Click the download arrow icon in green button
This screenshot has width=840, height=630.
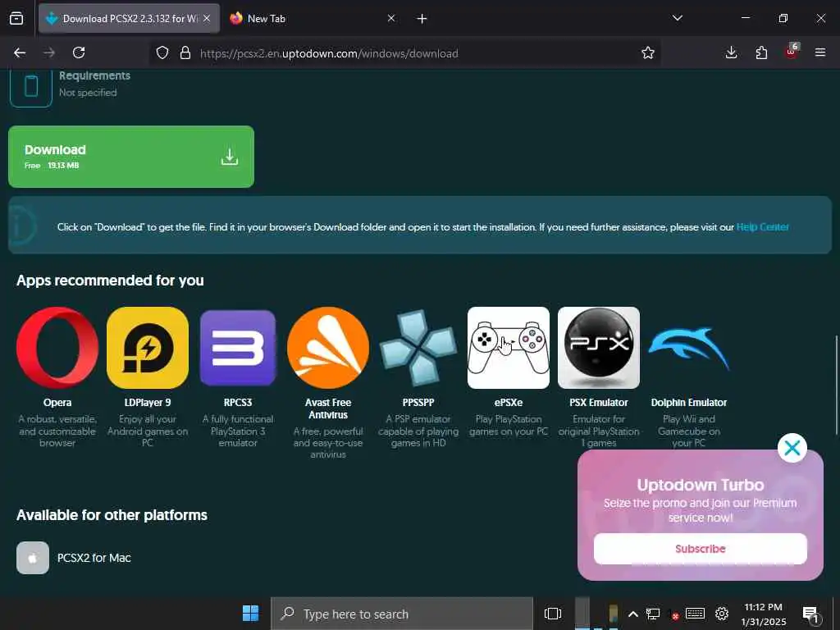click(230, 157)
